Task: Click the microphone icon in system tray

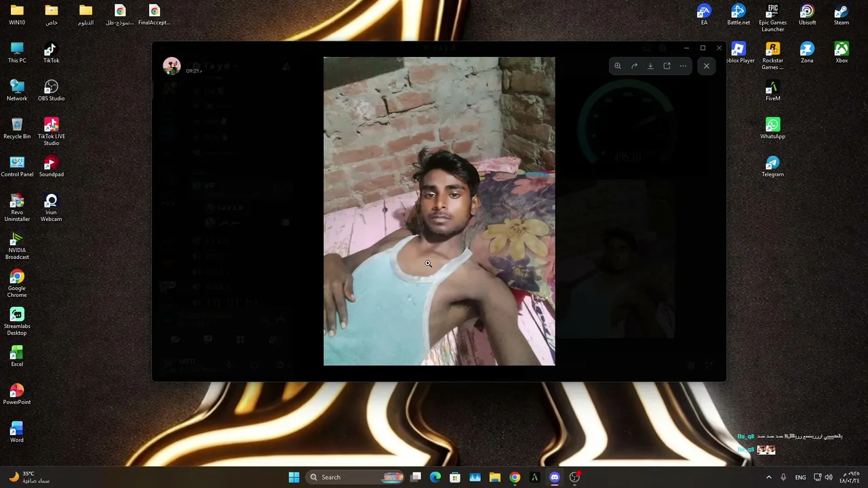Action: 783,477
